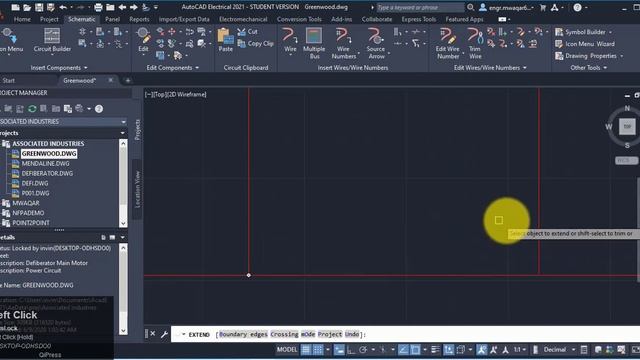Open Wire Numbers tool
Screen dimensions: 640x360
[343, 43]
